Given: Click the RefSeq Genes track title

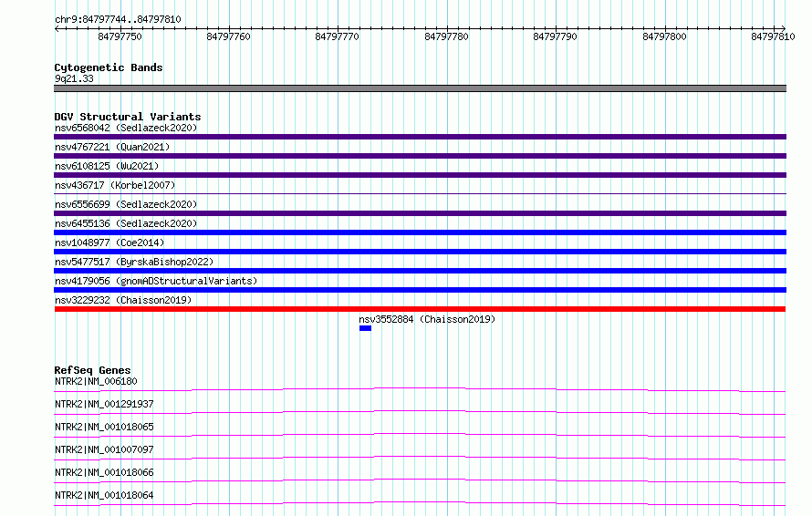Looking at the screenshot, I should click(x=92, y=370).
